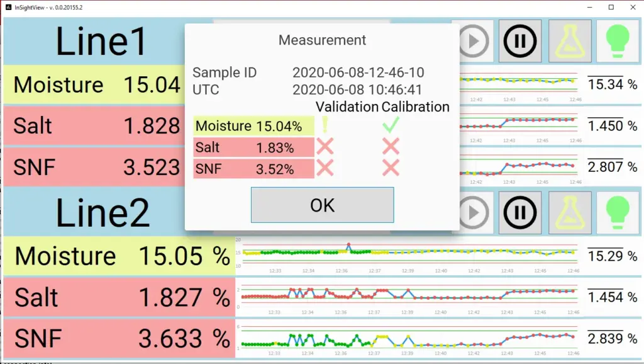Click Line1 average value 2.807 %

(x=613, y=167)
